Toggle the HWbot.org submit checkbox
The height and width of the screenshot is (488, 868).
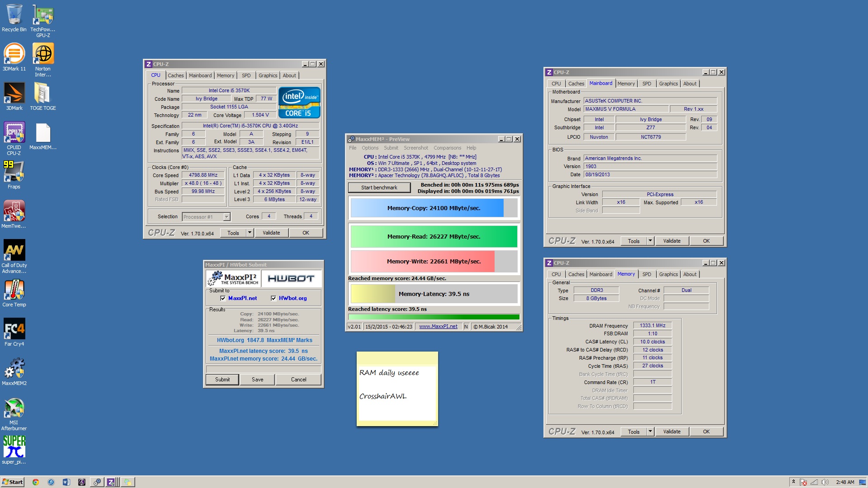274,298
